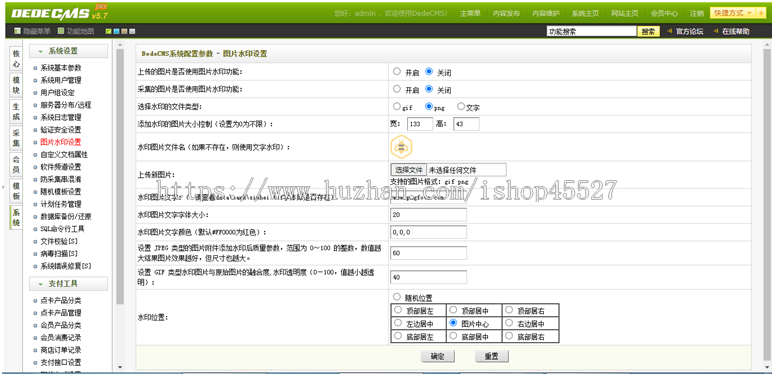Select 图片中心 watermark position
The width and height of the screenshot is (774, 376).
click(x=453, y=323)
